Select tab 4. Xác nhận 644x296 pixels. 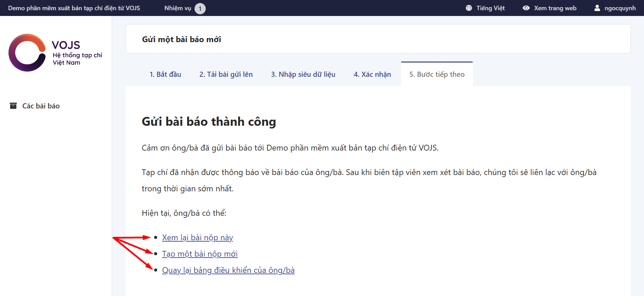point(372,74)
